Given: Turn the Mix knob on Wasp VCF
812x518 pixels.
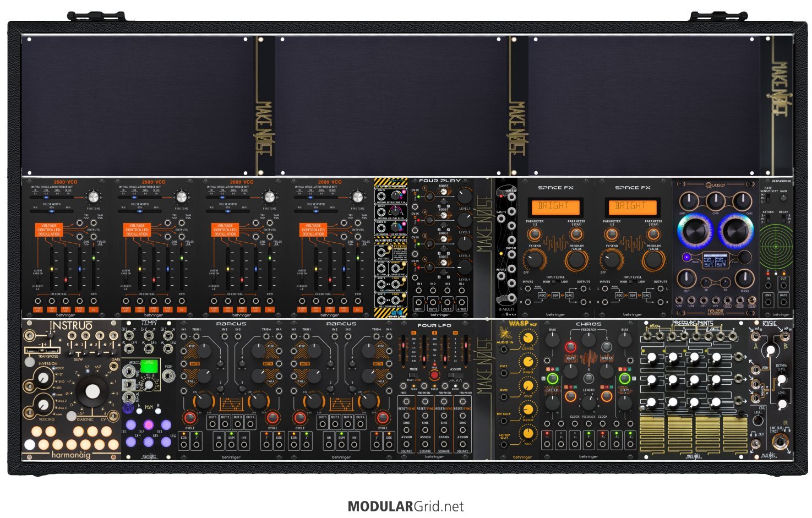Looking at the screenshot, I should (x=528, y=433).
